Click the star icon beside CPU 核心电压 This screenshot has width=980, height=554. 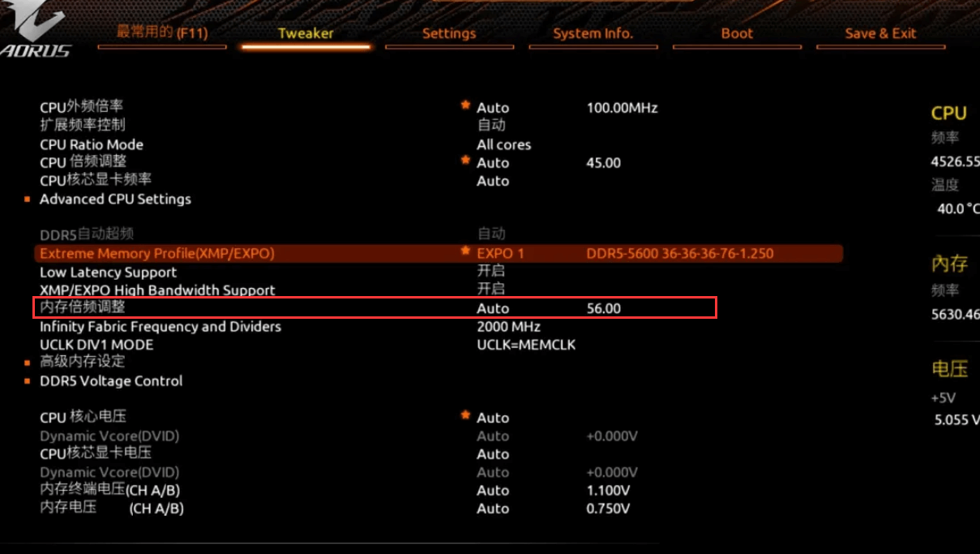tap(465, 415)
